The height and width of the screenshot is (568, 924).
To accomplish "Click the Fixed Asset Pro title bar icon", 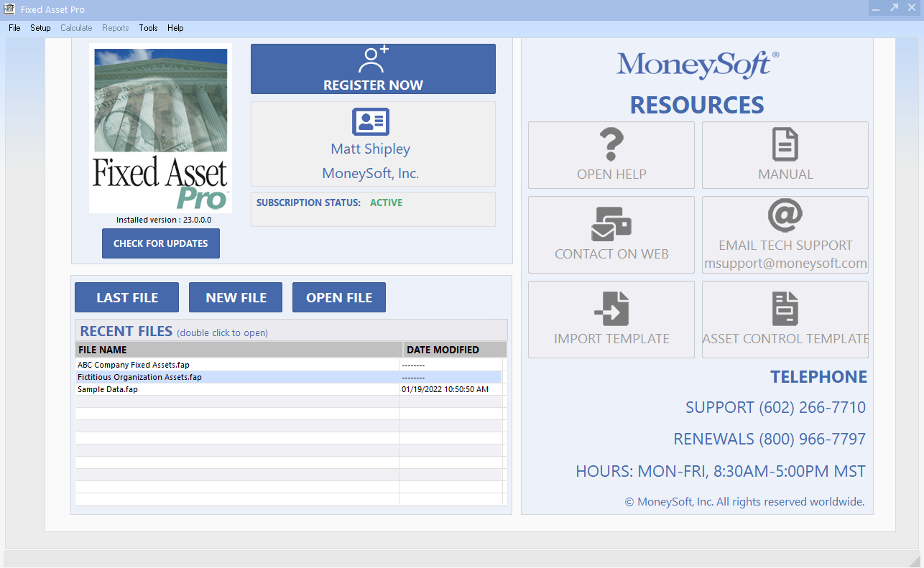I will 8,9.
